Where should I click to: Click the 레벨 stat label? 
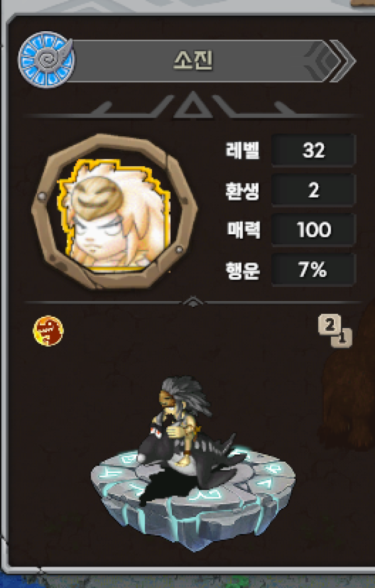242,151
